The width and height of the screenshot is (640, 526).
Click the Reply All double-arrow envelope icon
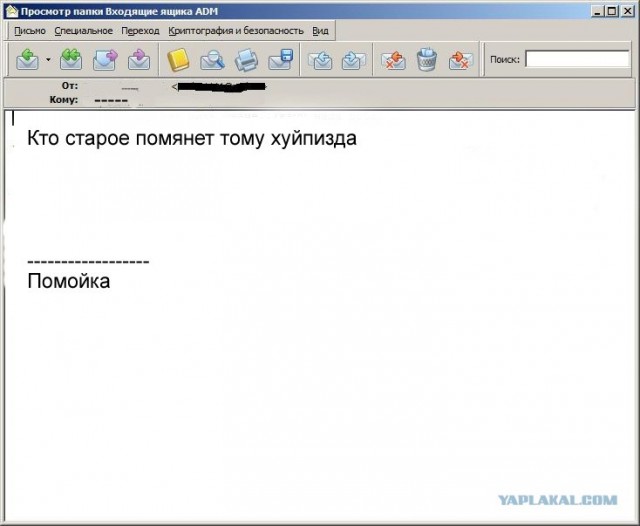(x=71, y=59)
